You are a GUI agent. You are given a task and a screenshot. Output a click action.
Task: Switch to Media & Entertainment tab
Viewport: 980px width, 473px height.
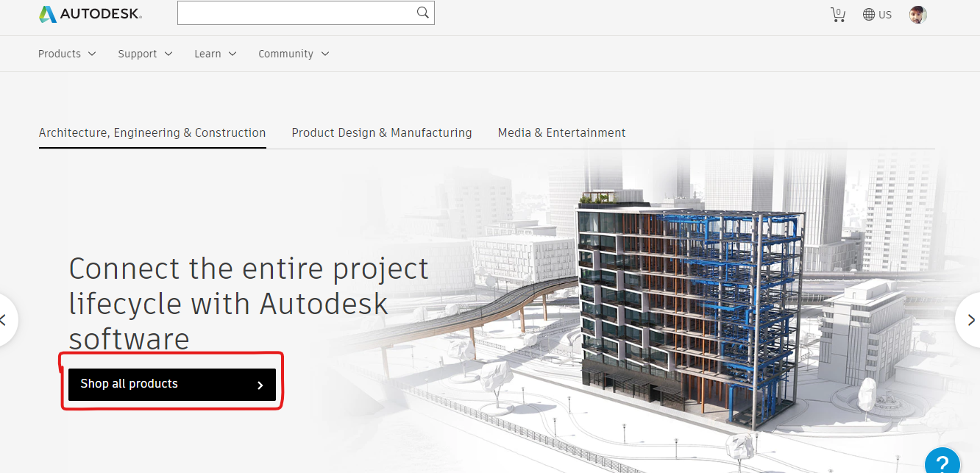[x=561, y=133]
